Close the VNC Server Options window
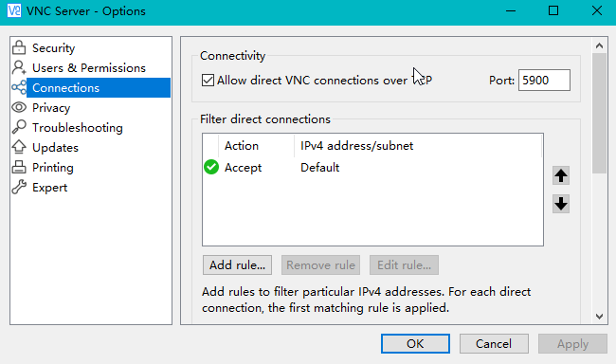 [x=597, y=11]
